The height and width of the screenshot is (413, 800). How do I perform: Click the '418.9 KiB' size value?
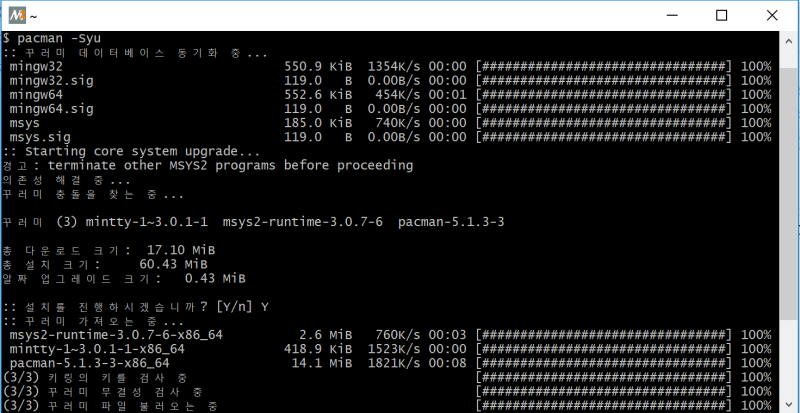[318, 349]
